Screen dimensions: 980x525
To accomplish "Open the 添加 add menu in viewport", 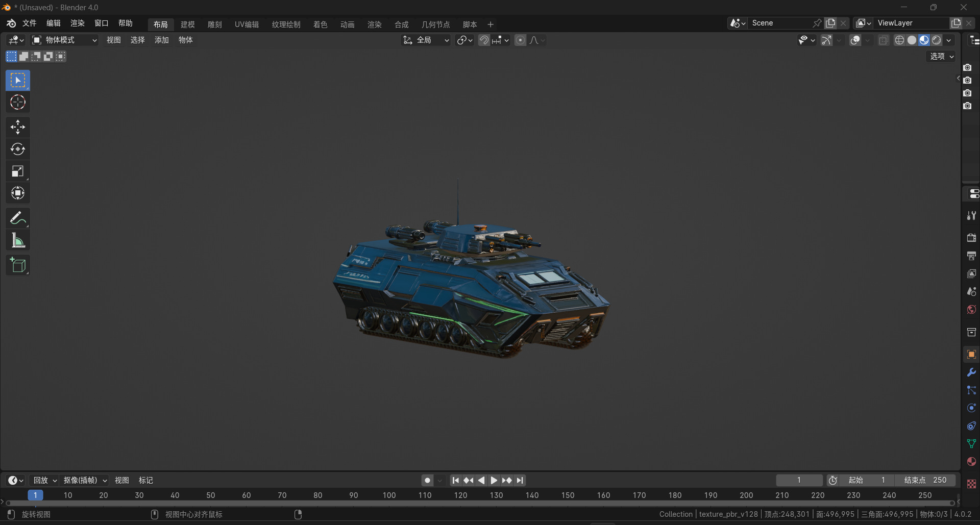I will pos(162,40).
